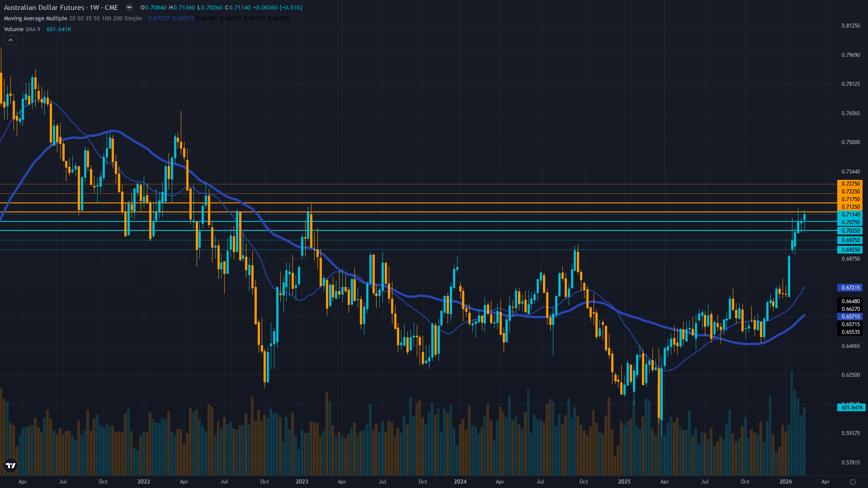Viewport: 868px width, 488px height.
Task: Click the open value O0.70840
Action: (153, 8)
